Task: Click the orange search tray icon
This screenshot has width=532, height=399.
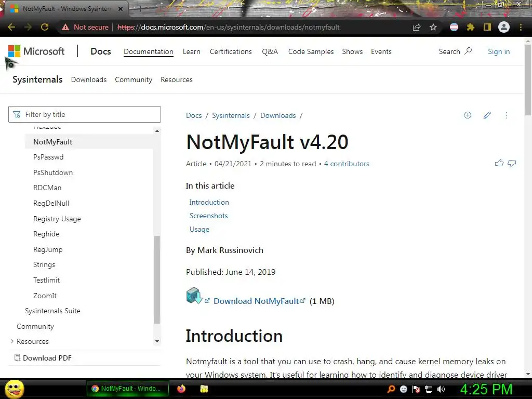Action: (391, 389)
